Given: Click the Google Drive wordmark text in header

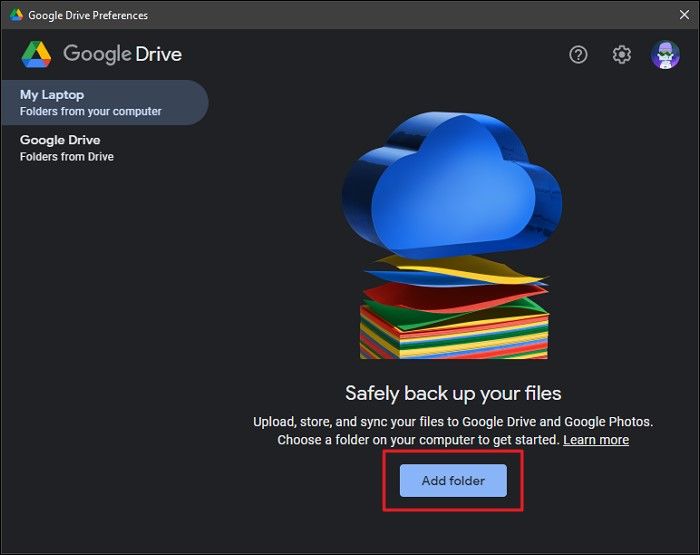Looking at the screenshot, I should [122, 54].
